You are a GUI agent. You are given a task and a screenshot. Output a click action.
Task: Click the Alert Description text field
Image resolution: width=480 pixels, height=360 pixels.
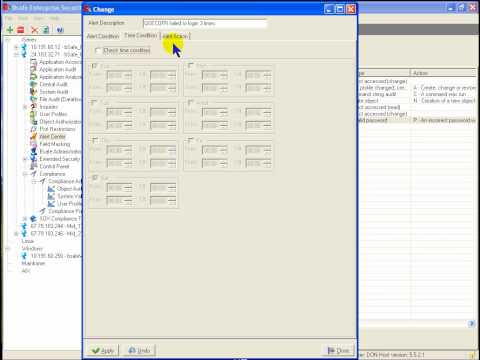(205, 23)
